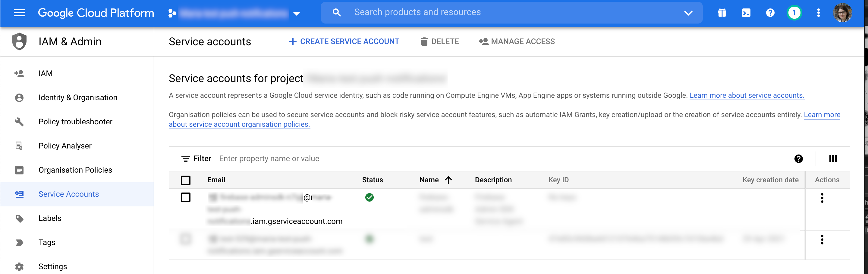Open notifications badge showing 1
The image size is (868, 274).
[x=794, y=13]
